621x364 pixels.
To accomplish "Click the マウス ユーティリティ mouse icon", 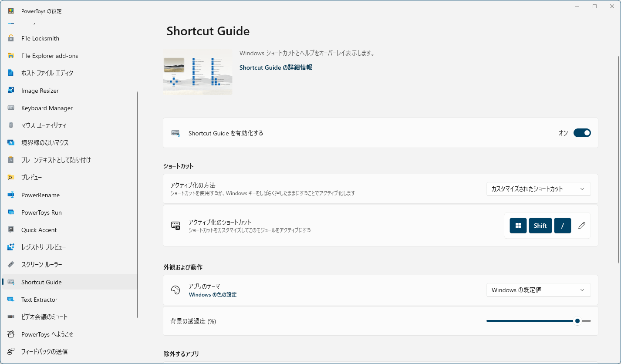I will pos(11,125).
